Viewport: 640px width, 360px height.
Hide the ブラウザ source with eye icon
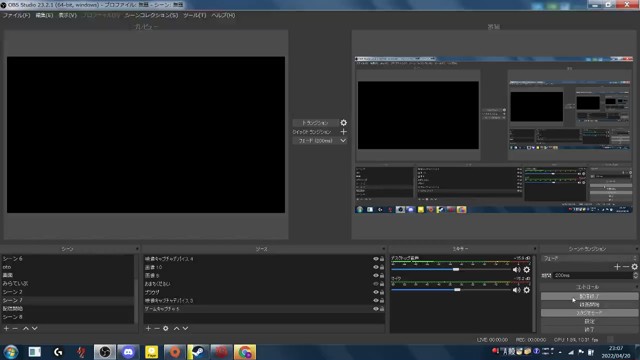[376, 292]
